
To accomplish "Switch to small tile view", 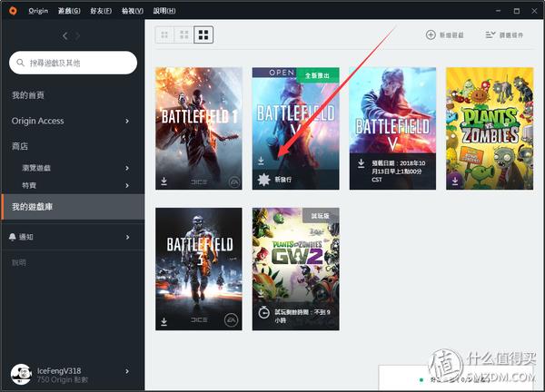I will (x=164, y=34).
